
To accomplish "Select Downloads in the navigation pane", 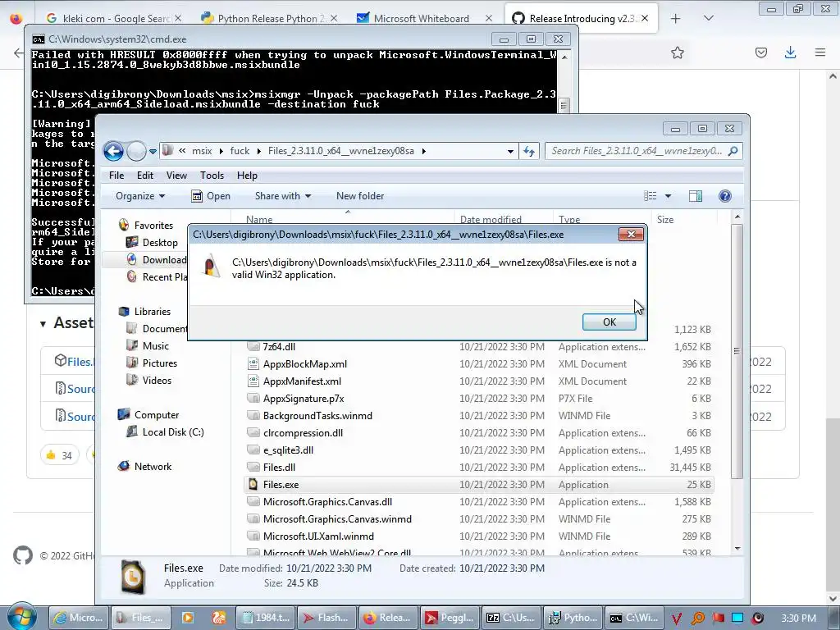I will coord(164,260).
